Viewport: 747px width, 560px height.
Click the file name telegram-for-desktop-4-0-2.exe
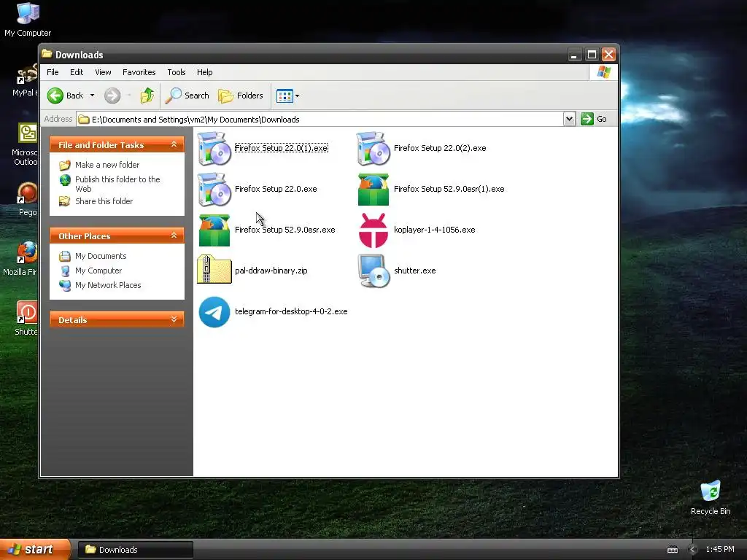290,311
